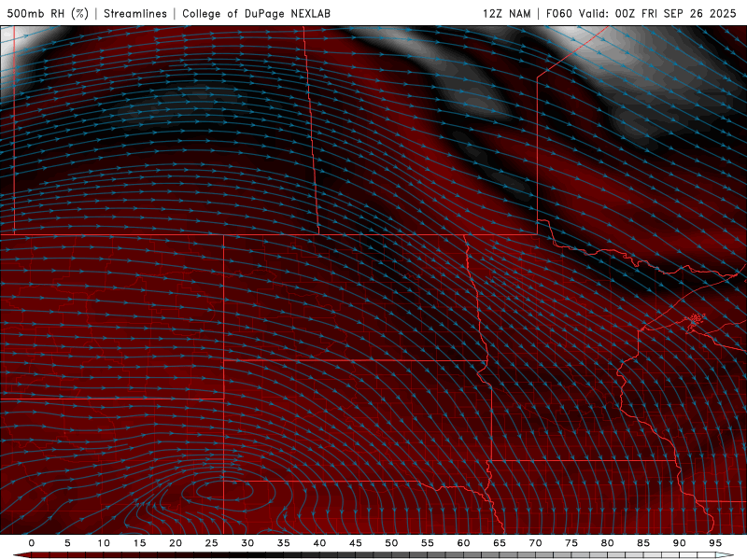
Task: Click the 20 label on the color scale
Action: point(176,543)
